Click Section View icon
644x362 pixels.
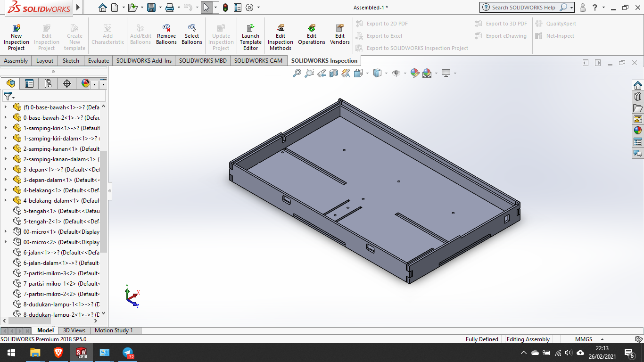(334, 73)
